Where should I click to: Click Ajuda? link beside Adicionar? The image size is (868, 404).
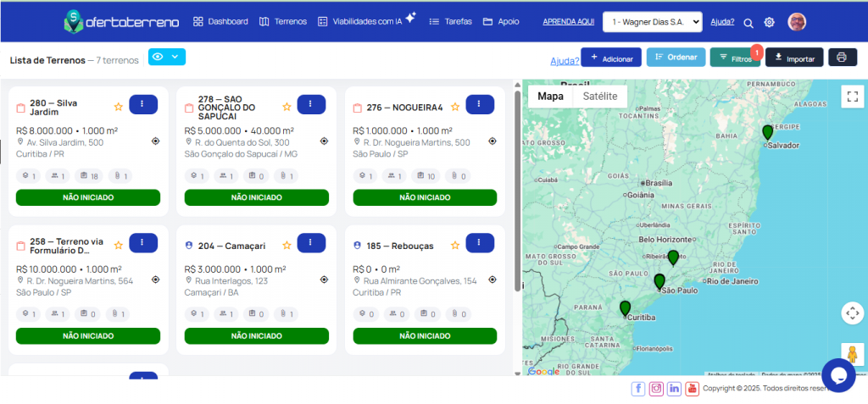click(565, 61)
